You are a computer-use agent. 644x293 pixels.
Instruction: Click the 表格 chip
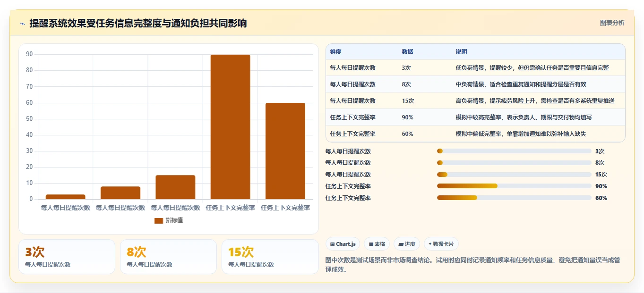click(x=377, y=244)
